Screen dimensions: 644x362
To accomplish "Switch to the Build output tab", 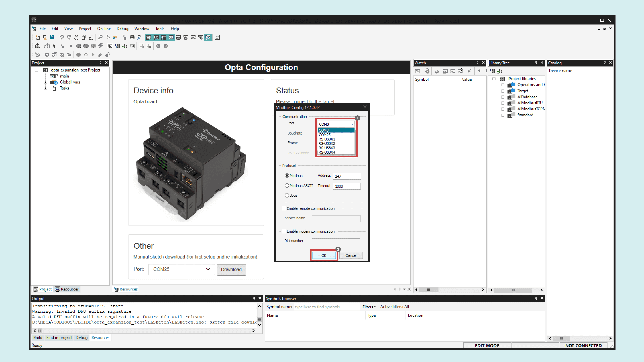I will click(38, 337).
